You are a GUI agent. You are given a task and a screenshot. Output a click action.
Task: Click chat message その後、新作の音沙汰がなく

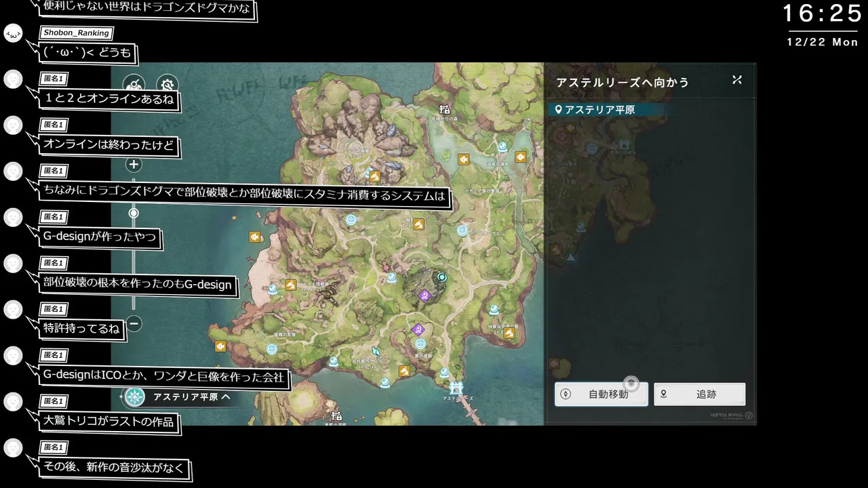click(114, 468)
